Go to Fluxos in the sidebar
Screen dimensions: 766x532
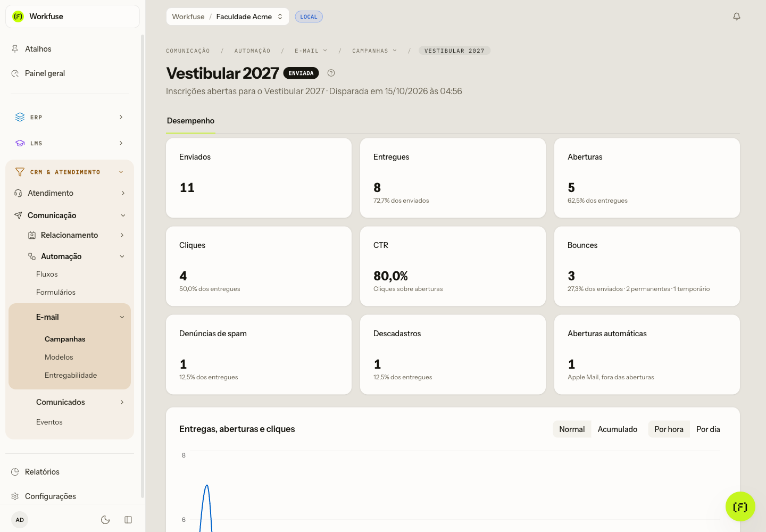[47, 274]
